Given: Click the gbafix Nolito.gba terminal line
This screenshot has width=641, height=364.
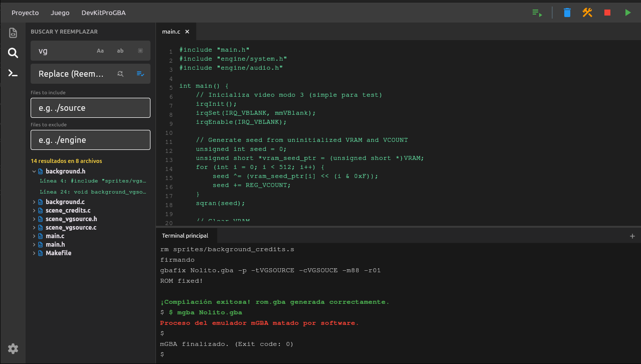Looking at the screenshot, I should 270,270.
